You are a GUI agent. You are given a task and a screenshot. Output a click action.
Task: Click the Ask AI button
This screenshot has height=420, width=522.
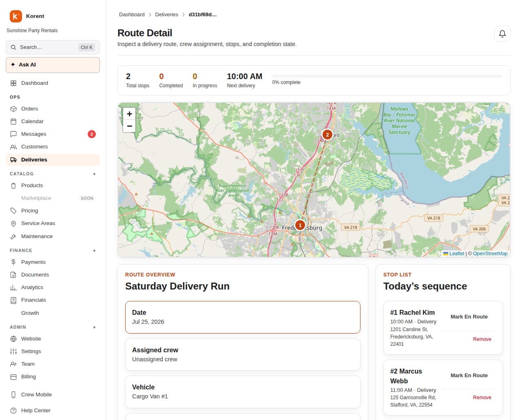click(x=53, y=65)
